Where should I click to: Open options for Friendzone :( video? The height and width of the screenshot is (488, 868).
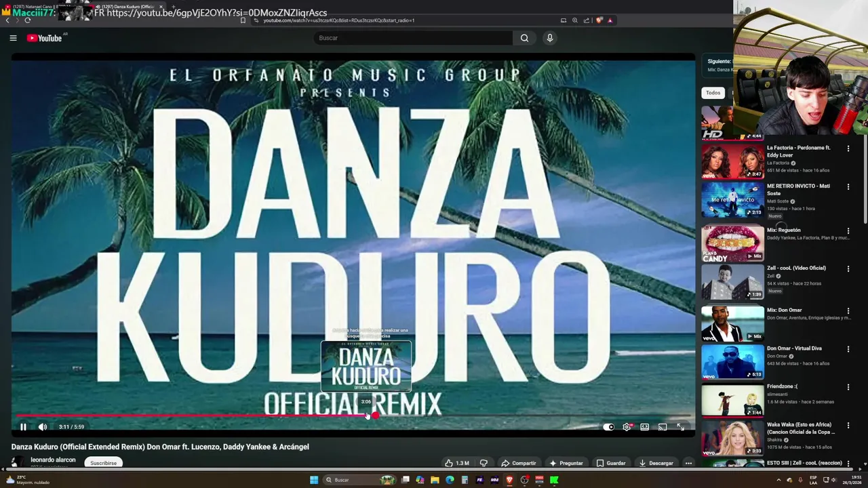[x=848, y=387]
